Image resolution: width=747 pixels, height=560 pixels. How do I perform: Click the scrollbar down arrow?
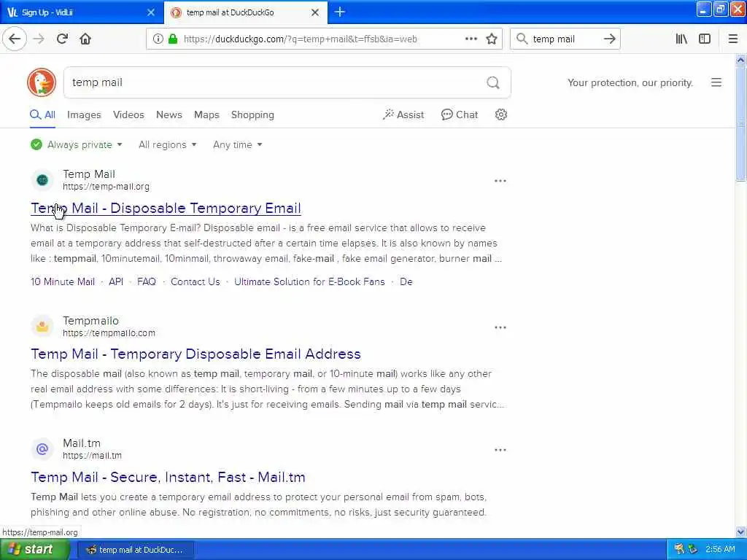click(740, 532)
